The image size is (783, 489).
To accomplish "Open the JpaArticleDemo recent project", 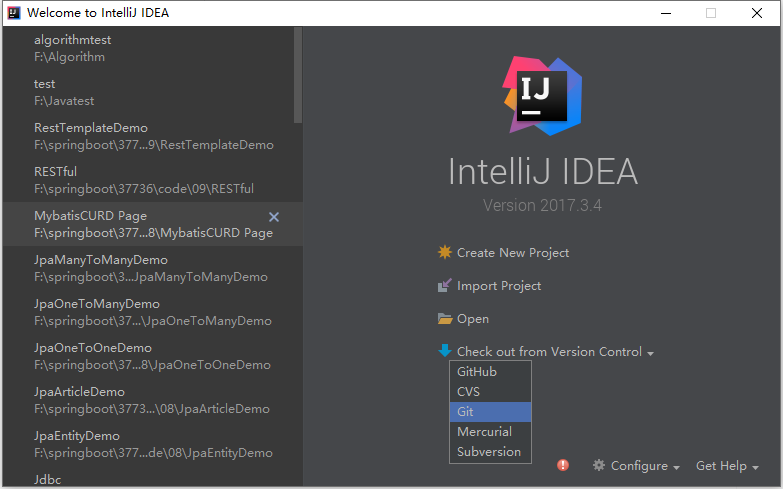I will 152,400.
